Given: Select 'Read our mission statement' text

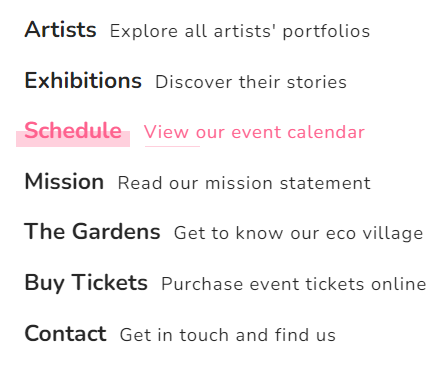Looking at the screenshot, I should (244, 183).
